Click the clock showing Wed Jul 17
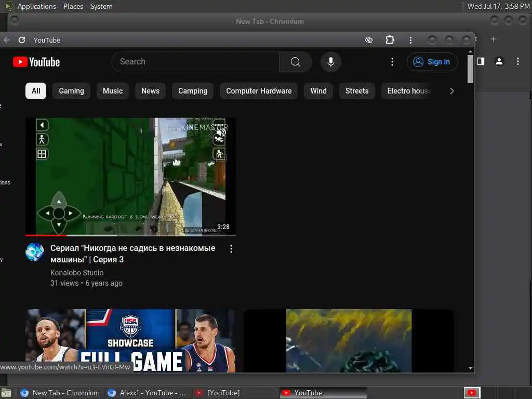This screenshot has width=532, height=399. pyautogui.click(x=498, y=6)
